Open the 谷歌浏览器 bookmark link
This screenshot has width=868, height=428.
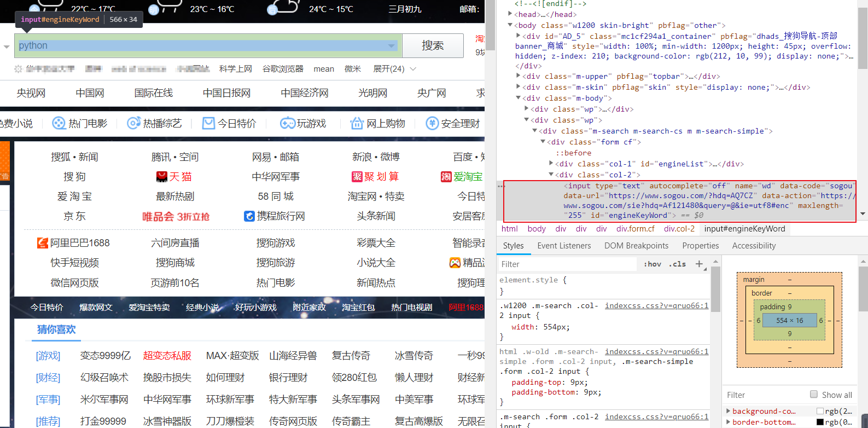tap(283, 68)
